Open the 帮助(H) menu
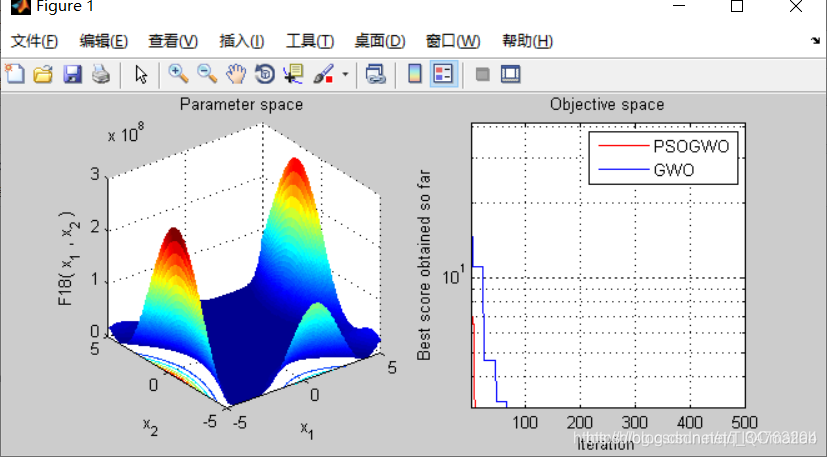 pos(527,41)
